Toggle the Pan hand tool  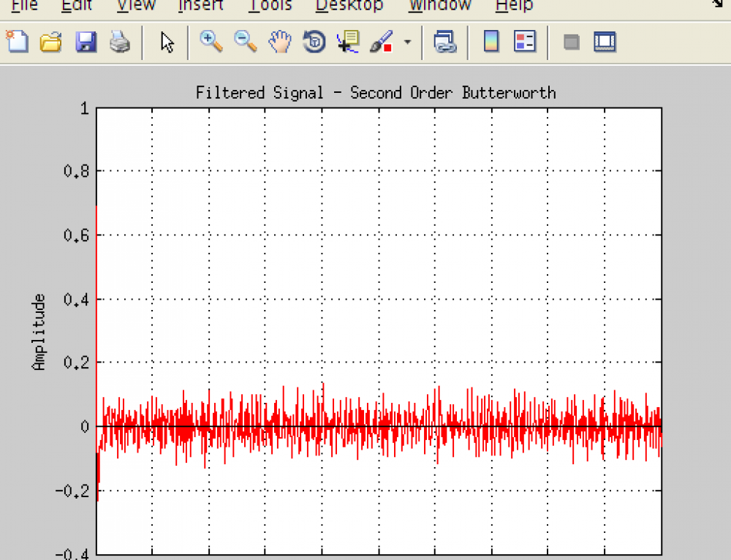tap(279, 42)
